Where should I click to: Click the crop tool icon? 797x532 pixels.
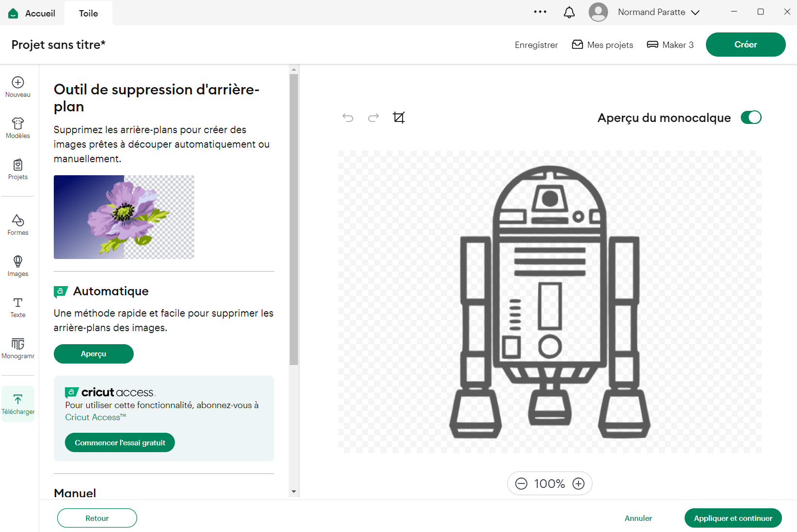tap(399, 118)
